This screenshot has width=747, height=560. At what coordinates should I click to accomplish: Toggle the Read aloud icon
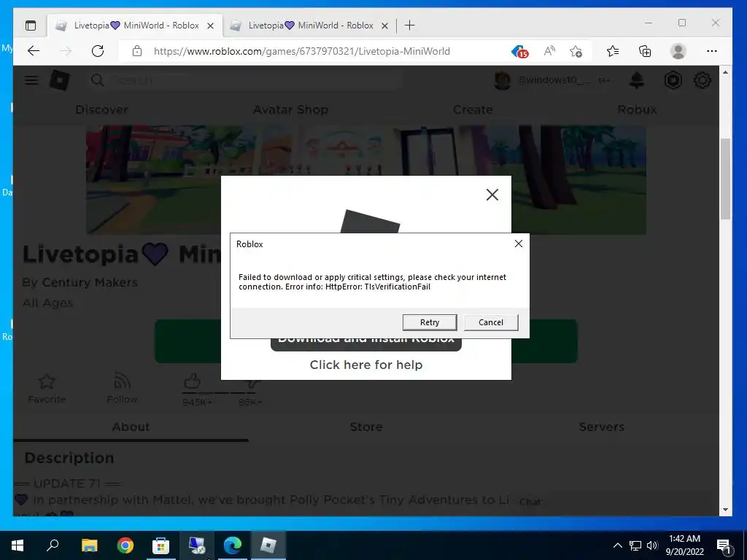click(x=549, y=51)
